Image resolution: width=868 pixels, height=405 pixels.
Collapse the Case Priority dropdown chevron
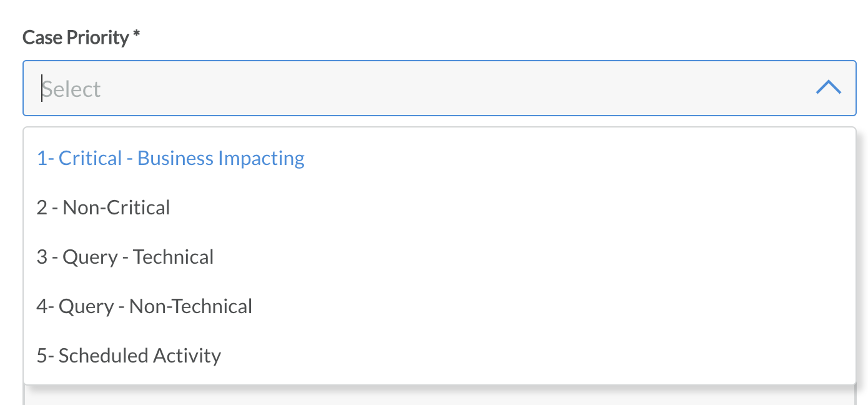tap(828, 88)
